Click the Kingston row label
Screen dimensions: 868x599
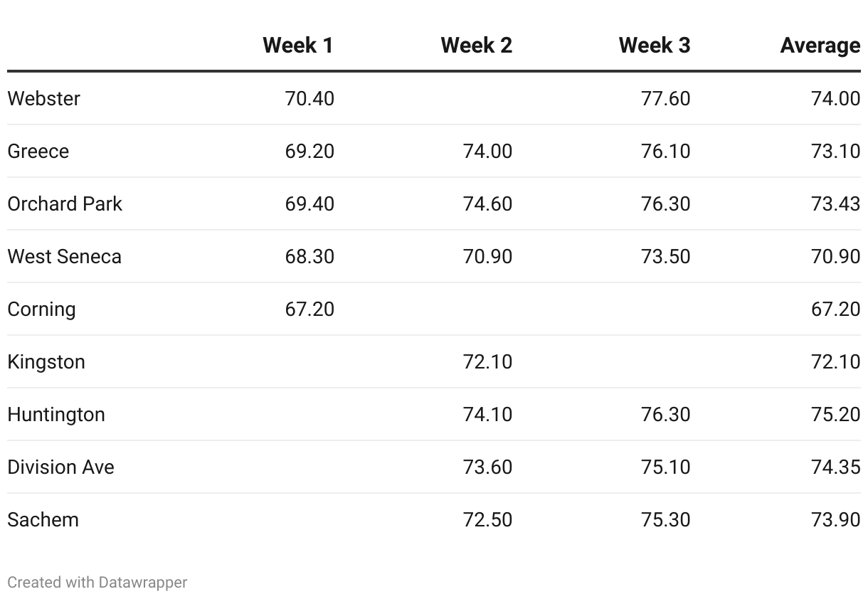(x=46, y=361)
